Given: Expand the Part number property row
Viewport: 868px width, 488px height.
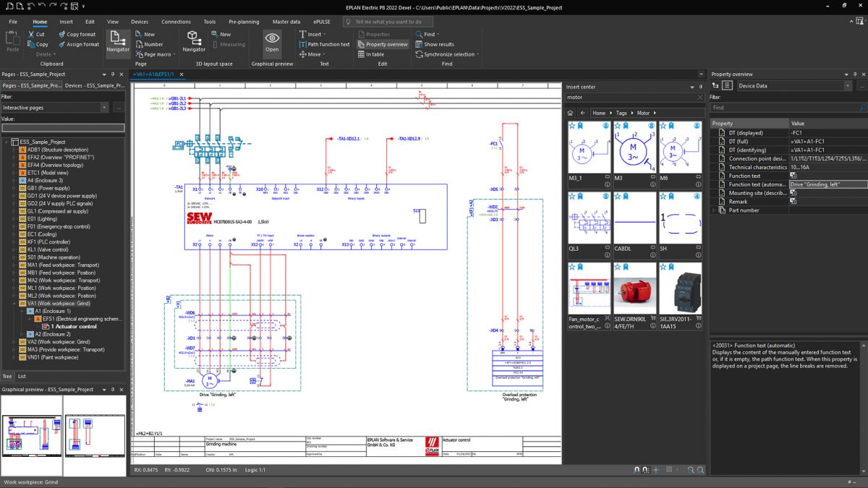Looking at the screenshot, I should point(715,210).
